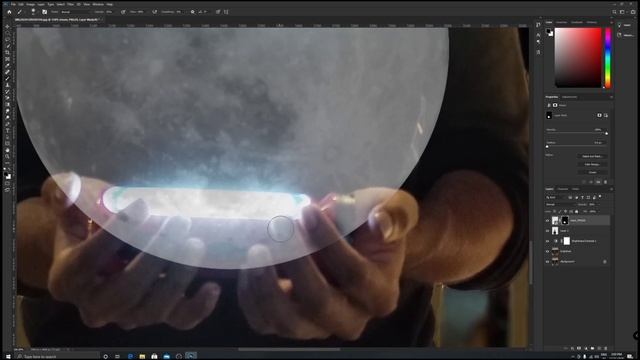Select the Eraser tool
Image resolution: width=640 pixels, height=360 pixels.
coord(7,98)
